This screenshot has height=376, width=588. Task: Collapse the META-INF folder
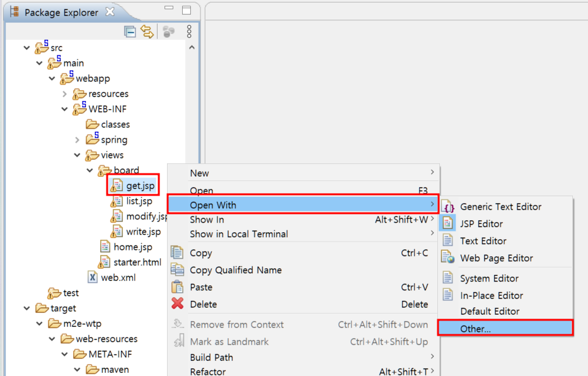(64, 355)
